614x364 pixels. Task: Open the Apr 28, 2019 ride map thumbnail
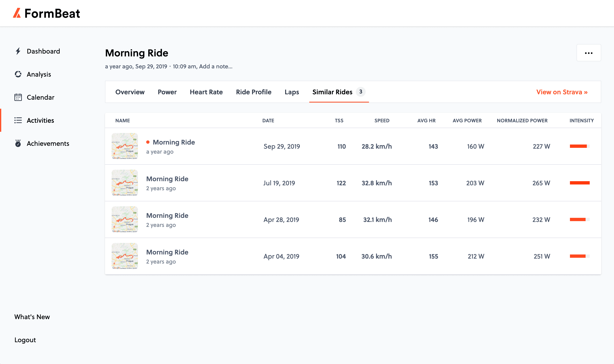click(x=125, y=219)
